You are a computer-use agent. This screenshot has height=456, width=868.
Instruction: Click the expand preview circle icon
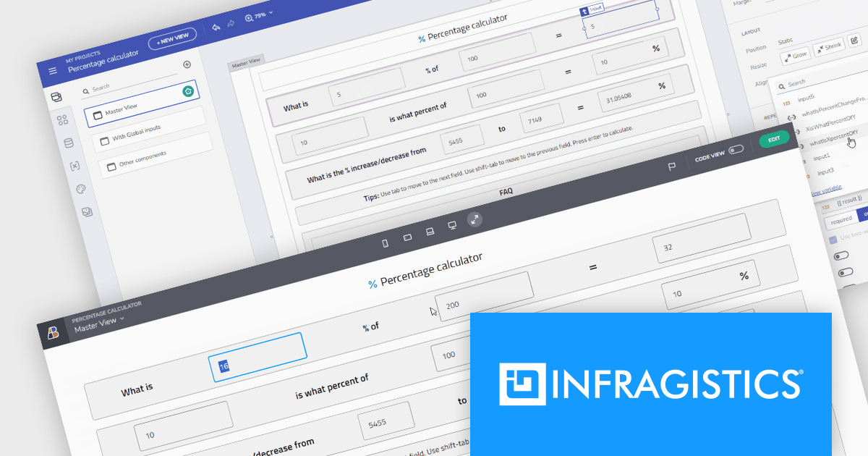click(475, 220)
